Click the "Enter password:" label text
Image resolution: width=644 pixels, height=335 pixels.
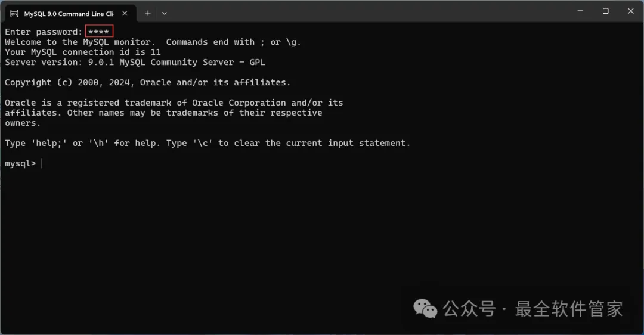point(44,32)
